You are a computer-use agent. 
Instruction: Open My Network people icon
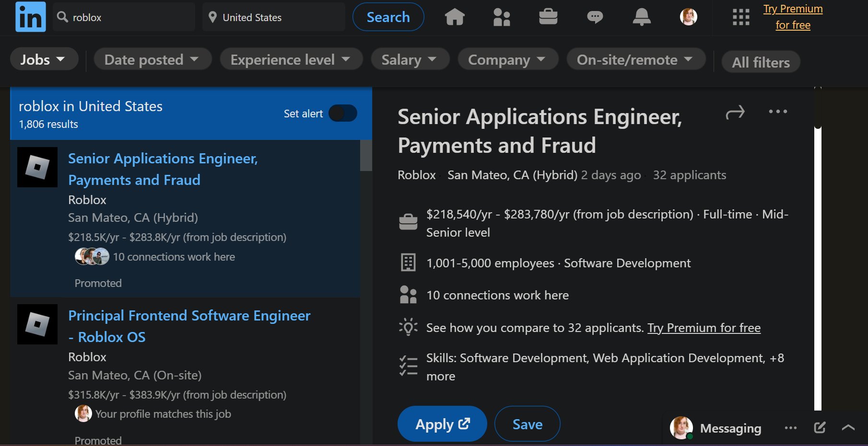(502, 17)
